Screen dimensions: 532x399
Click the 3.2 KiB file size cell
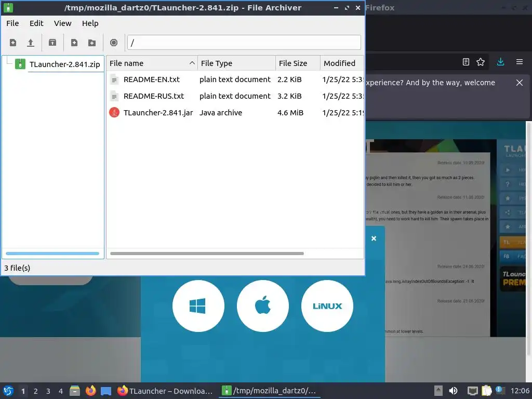click(x=289, y=96)
